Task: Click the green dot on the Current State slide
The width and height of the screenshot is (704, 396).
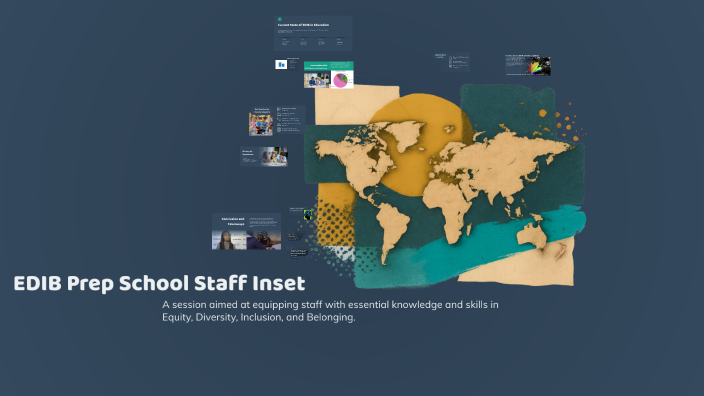Action: tap(280, 19)
